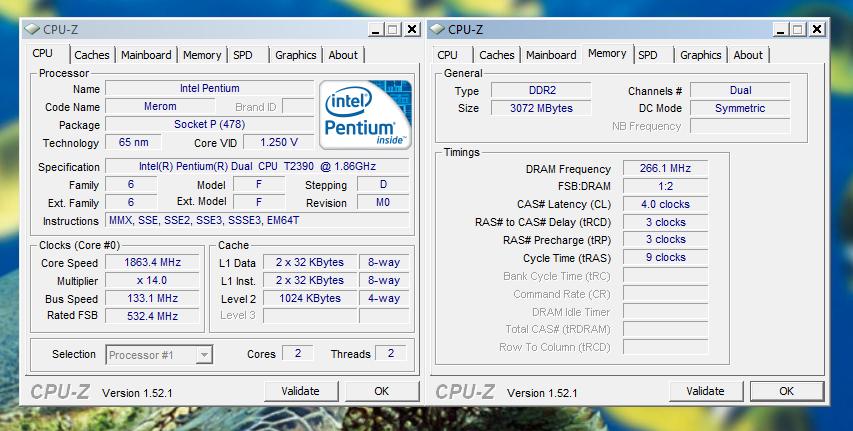Click OK button in right CPU-Z window
This screenshot has width=853, height=431.
click(x=787, y=391)
